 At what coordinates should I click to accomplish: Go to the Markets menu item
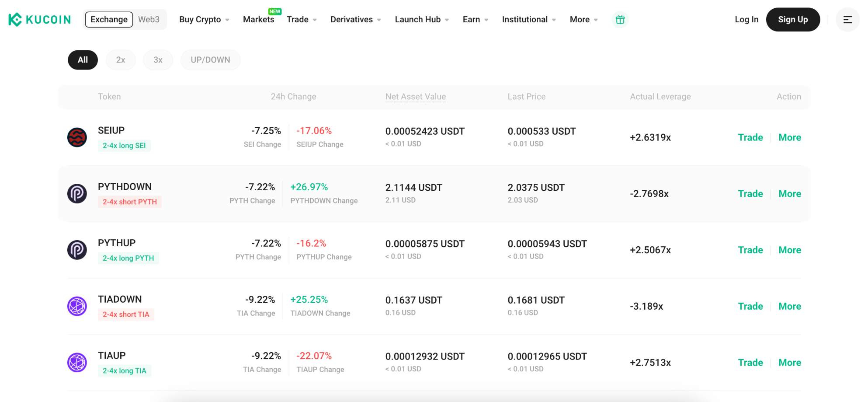click(x=258, y=19)
